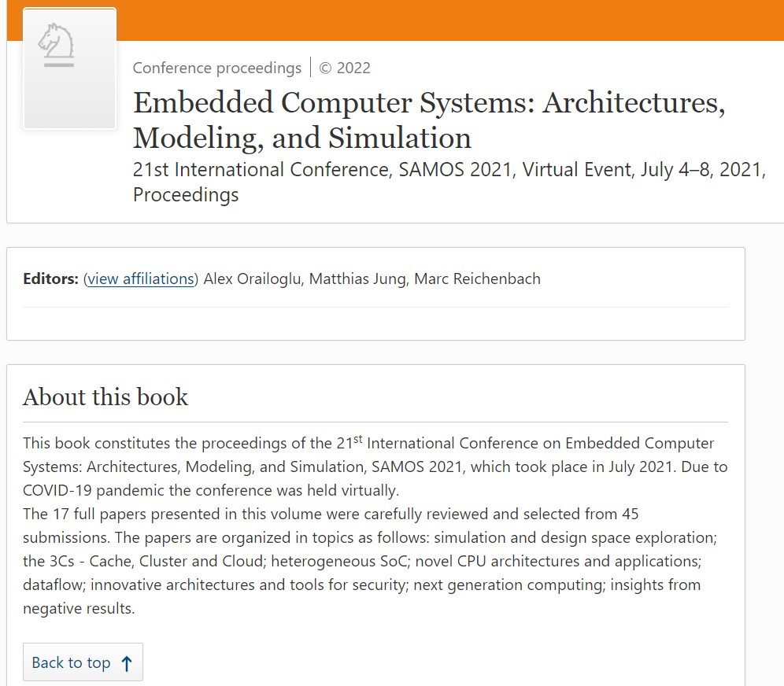This screenshot has width=784, height=686.
Task: Click editor name Marc Reichenbach
Action: [477, 278]
